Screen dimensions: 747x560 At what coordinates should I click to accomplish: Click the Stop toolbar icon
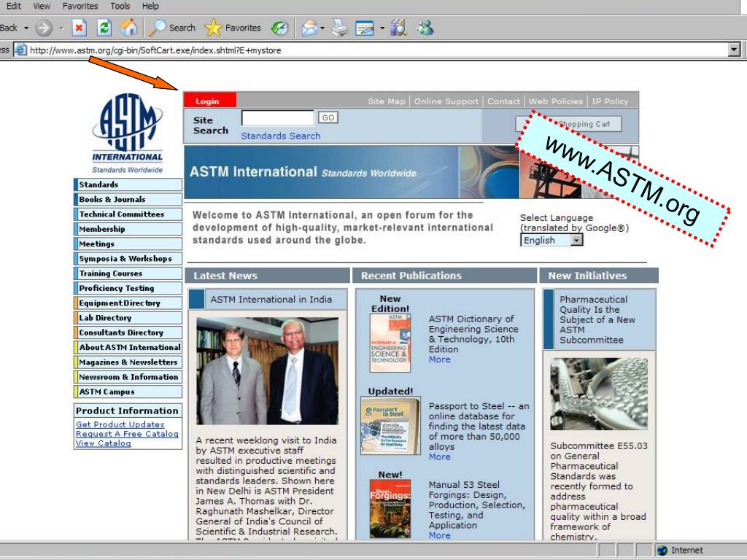coord(79,28)
